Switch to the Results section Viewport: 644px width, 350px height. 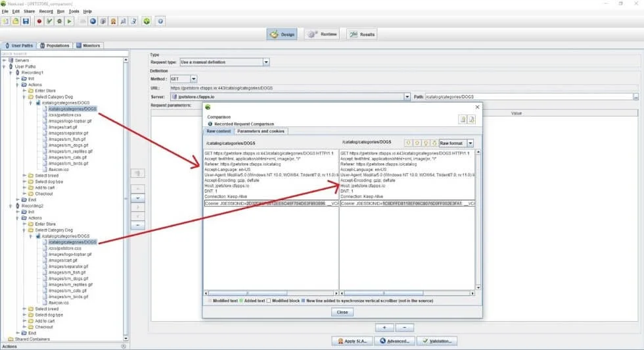[x=362, y=34]
